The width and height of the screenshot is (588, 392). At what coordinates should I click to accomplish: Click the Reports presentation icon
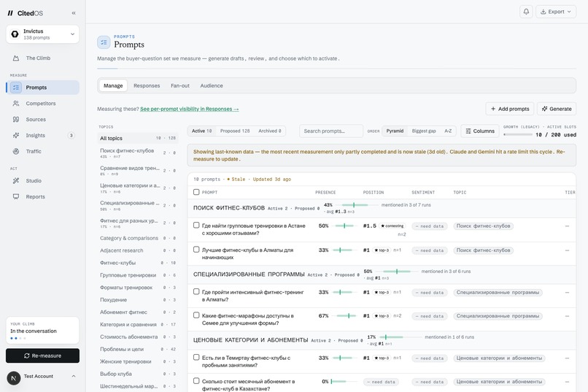16,196
